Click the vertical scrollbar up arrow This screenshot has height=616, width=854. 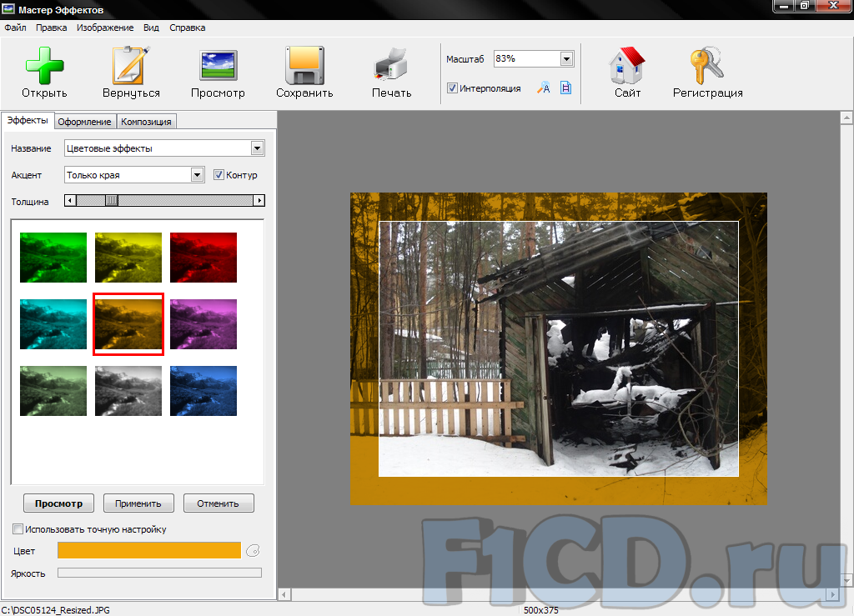pos(846,118)
